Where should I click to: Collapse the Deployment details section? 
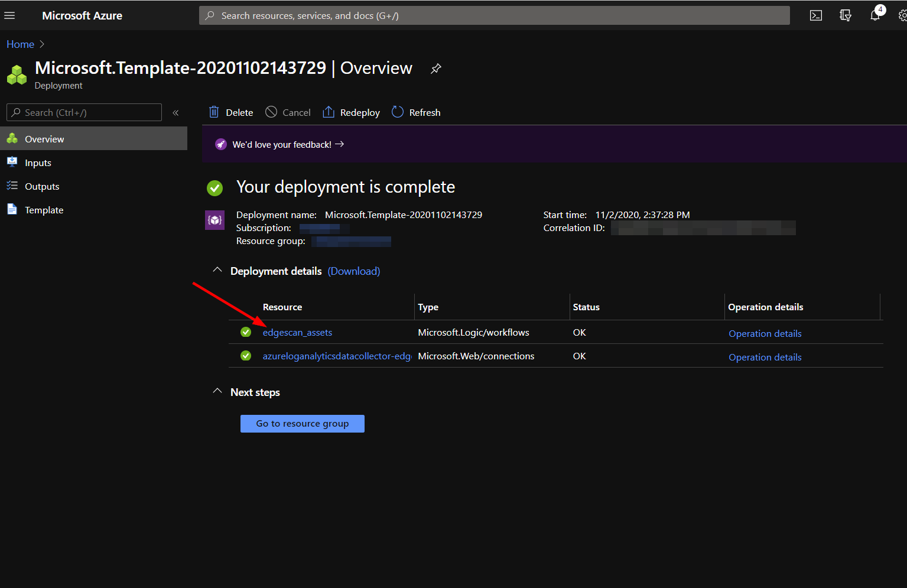217,270
